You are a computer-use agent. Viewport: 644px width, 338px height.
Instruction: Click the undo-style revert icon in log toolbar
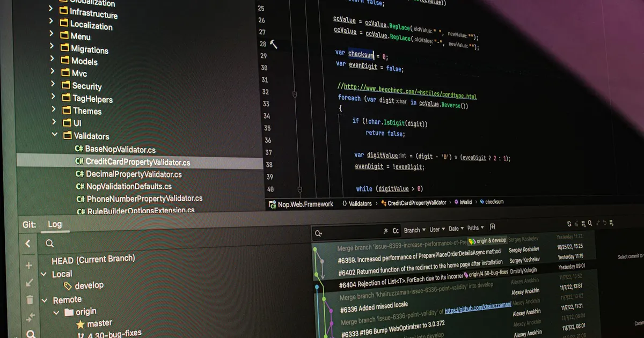[x=604, y=224]
